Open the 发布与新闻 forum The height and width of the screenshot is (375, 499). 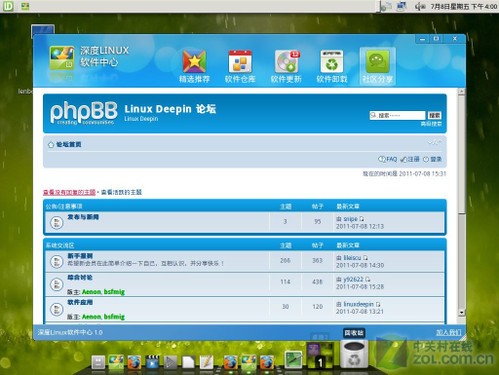(83, 217)
